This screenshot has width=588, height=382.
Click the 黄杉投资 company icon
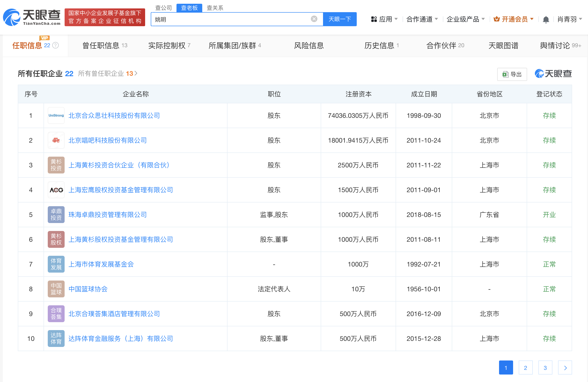(x=56, y=165)
